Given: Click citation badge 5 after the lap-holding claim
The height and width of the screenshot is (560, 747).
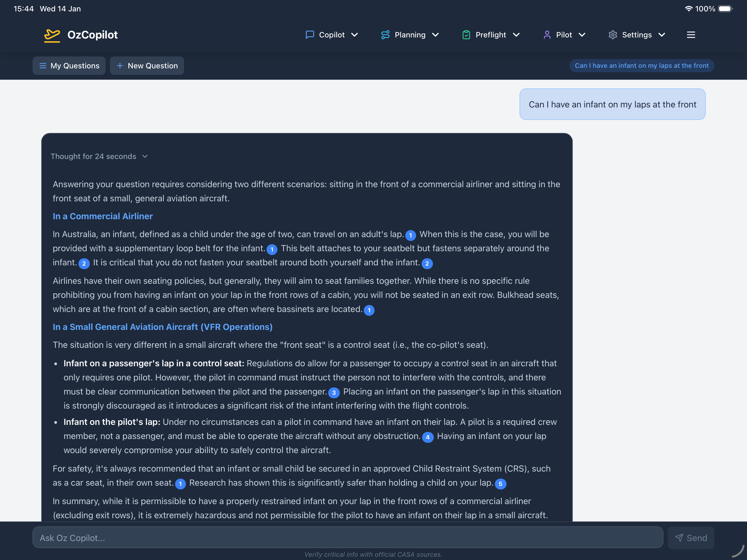Looking at the screenshot, I should tap(501, 484).
